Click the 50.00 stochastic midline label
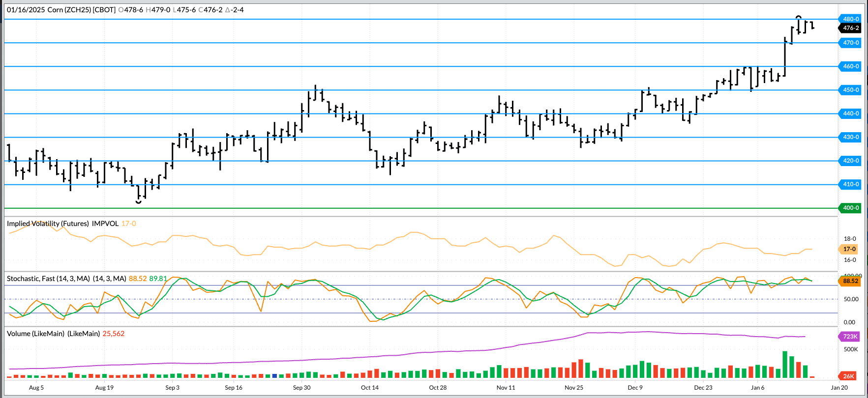Image resolution: width=868 pixels, height=398 pixels. click(x=851, y=299)
